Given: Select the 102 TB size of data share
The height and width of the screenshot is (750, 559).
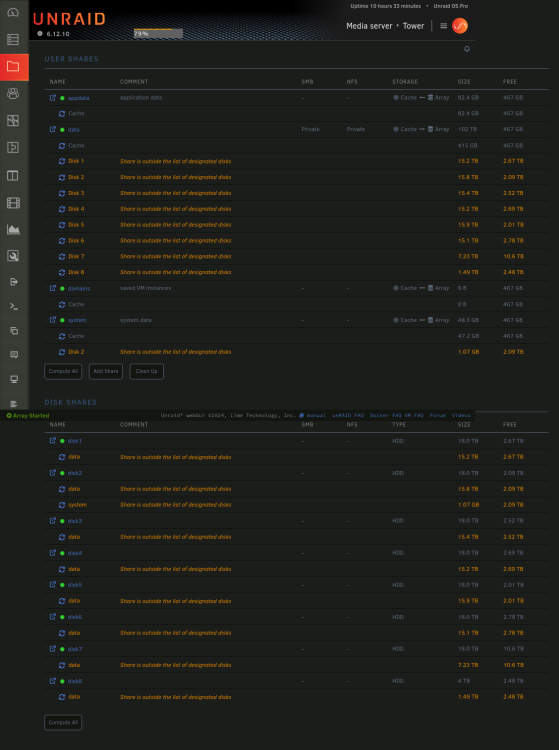Looking at the screenshot, I should 467,129.
